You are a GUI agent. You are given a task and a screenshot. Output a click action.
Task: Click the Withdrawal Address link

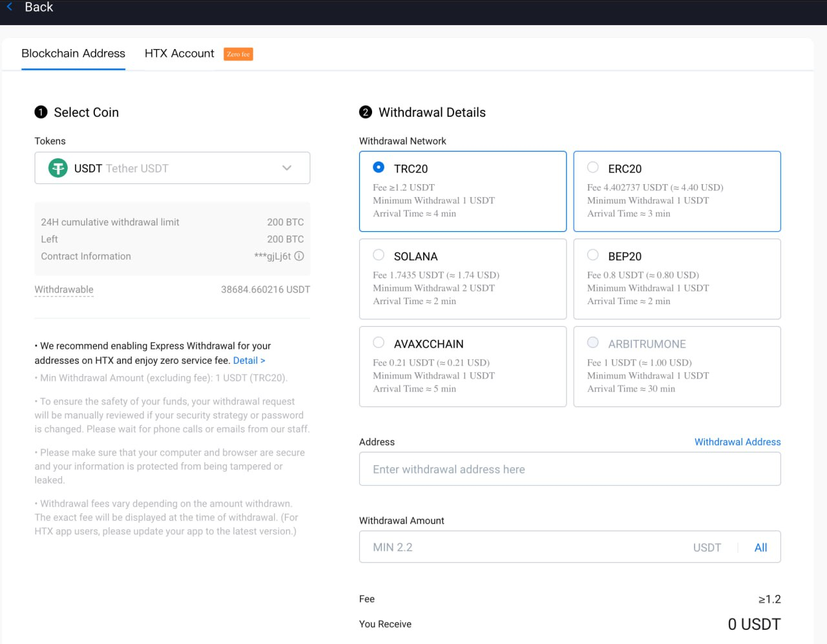click(737, 442)
